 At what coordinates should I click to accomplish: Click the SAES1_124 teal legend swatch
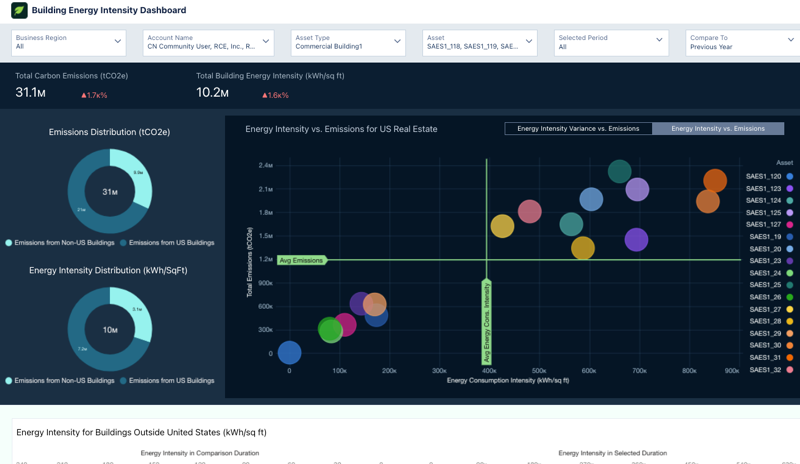[789, 201]
